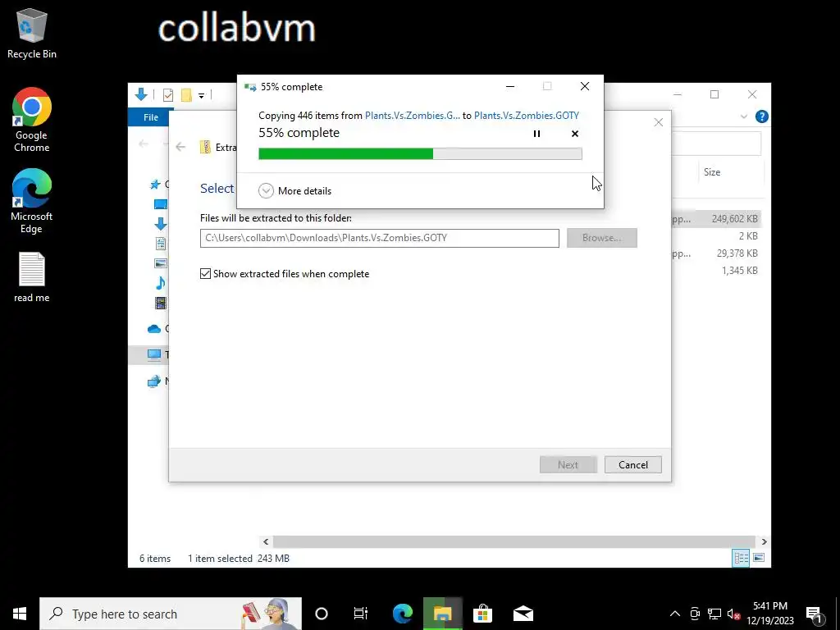Open the Meet Now tray icon
Viewport: 840px width, 630px height.
click(x=695, y=614)
